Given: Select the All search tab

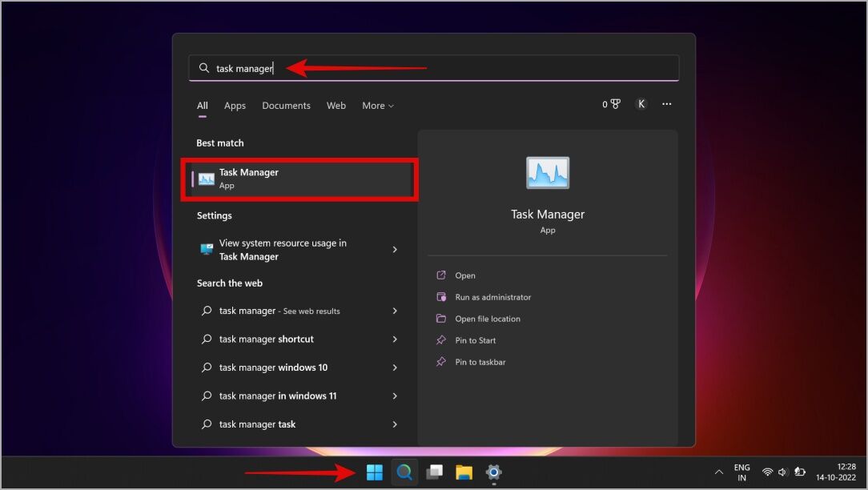Looking at the screenshot, I should pos(202,105).
